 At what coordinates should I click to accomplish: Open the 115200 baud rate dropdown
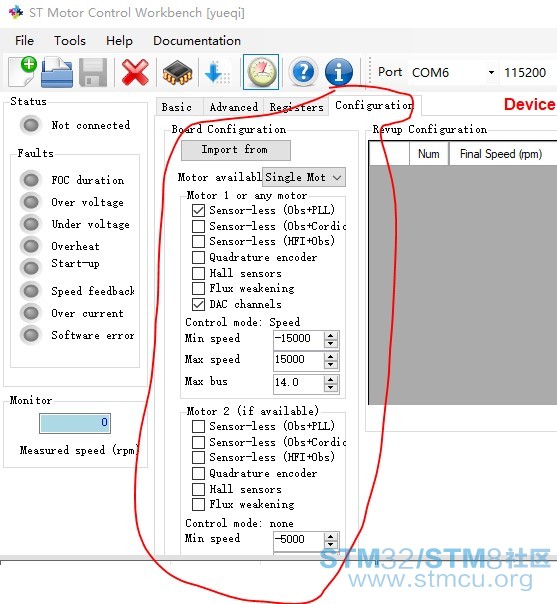coord(528,72)
